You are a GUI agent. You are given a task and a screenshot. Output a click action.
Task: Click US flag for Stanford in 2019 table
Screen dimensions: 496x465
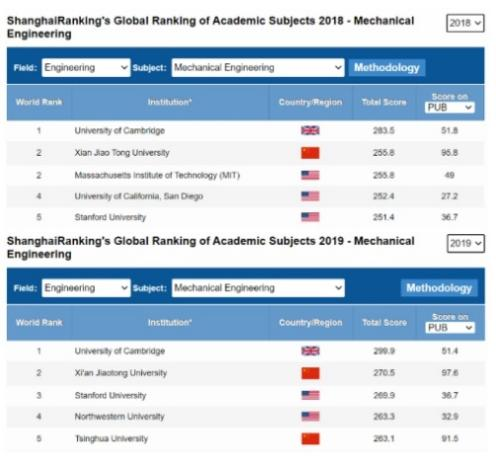(x=310, y=396)
